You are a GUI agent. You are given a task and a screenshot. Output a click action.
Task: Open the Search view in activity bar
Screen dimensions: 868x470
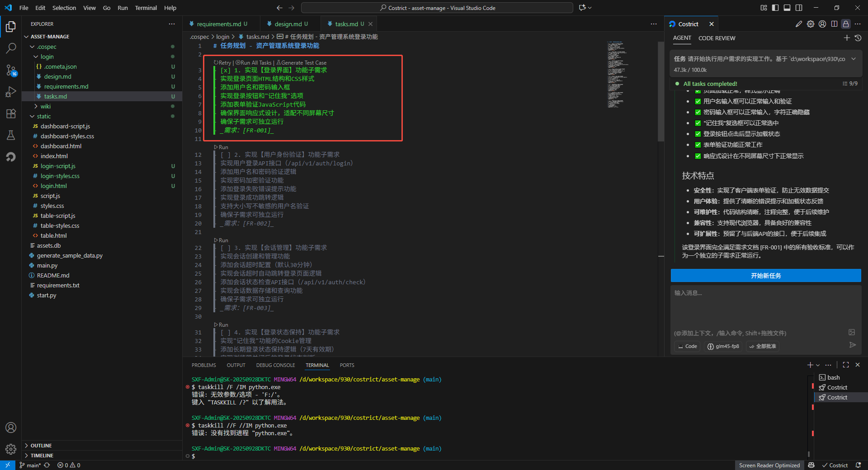click(11, 48)
